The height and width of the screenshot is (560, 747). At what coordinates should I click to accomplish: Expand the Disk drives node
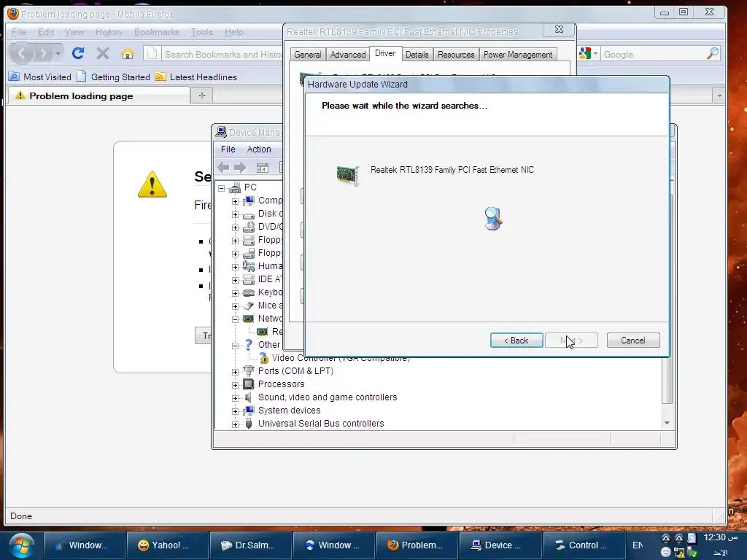coord(235,215)
